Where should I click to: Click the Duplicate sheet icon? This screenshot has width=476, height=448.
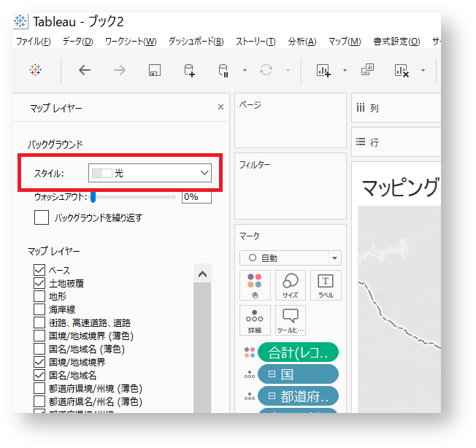coord(367,70)
